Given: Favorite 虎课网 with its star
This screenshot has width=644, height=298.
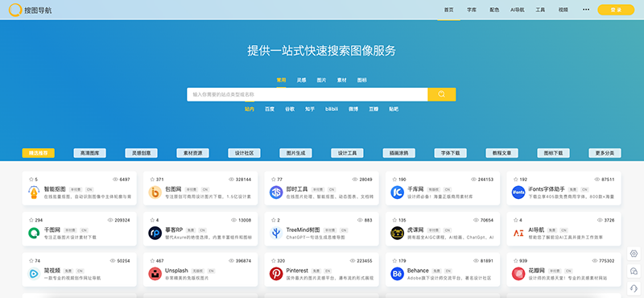Looking at the screenshot, I should coord(394,220).
